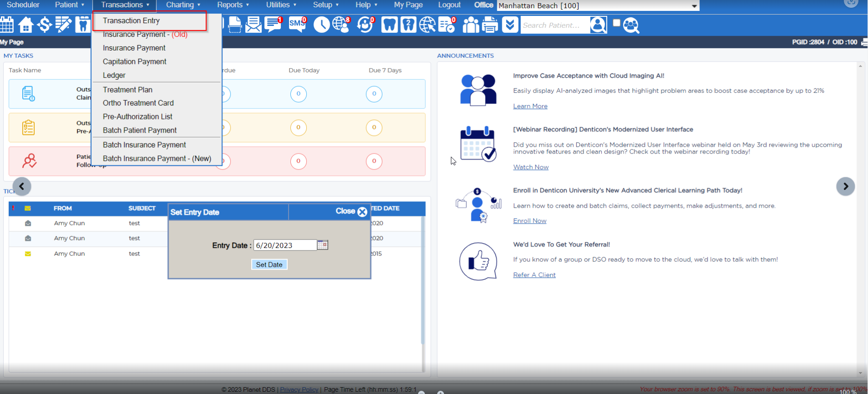Screen dimensions: 868x394
Task: Click the home icon in toolbar
Action: coord(26,25)
